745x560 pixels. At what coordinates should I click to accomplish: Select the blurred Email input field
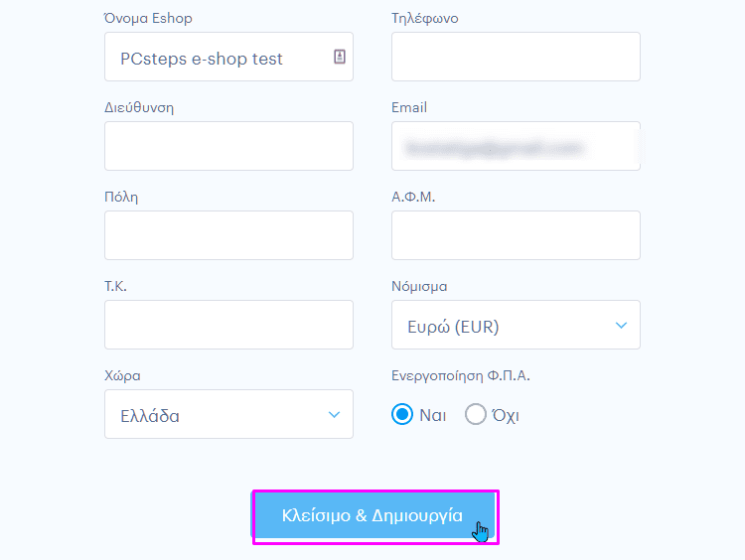516,146
